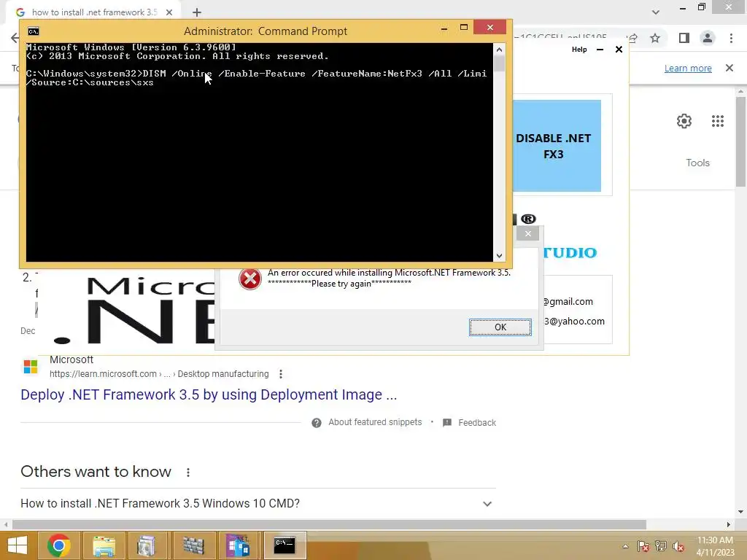Viewport: 747px width, 560px height.
Task: Click the muted volume tray icon
Action: click(x=678, y=546)
